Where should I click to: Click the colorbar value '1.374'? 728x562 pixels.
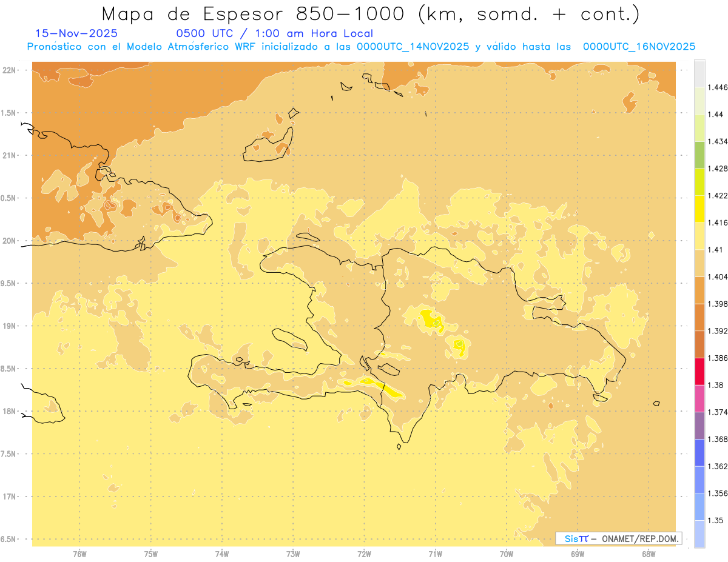tap(717, 412)
